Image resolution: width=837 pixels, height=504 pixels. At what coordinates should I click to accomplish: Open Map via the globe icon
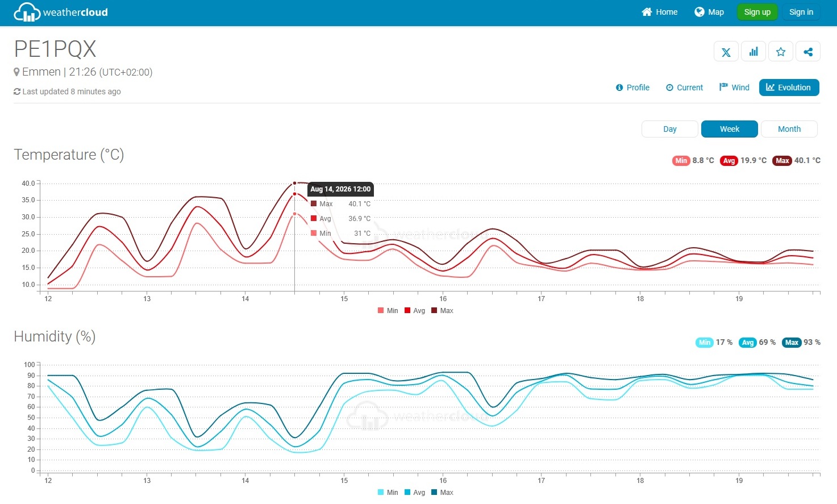[x=699, y=12]
